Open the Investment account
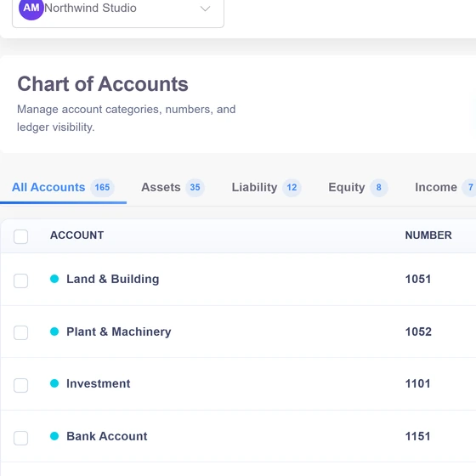 click(x=99, y=383)
